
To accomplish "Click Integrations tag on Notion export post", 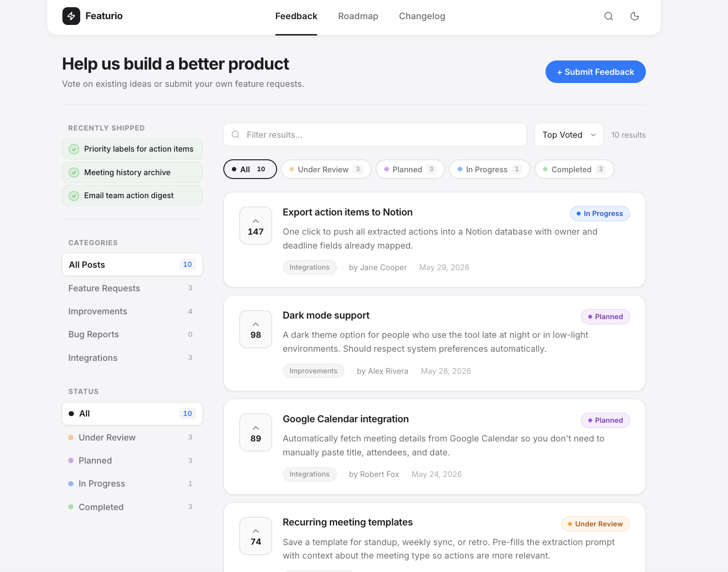I will [x=310, y=267].
